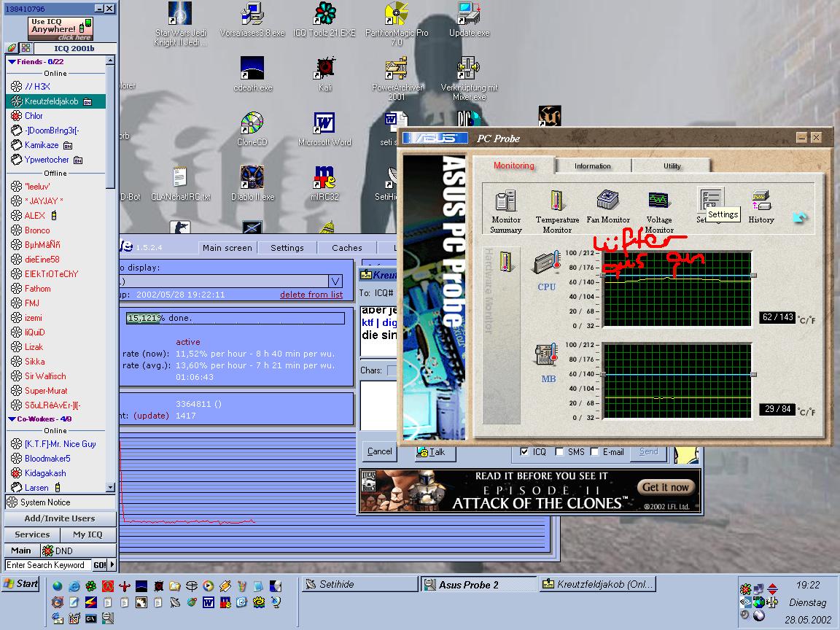This screenshot has height=630, width=840.
Task: Switch to Kreutzfeldjakob taskbar button
Action: [598, 585]
